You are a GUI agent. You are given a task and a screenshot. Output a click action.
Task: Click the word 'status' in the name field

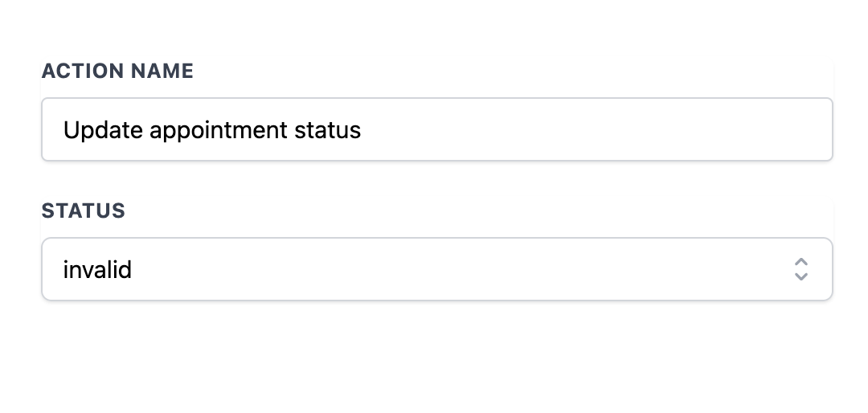pos(328,131)
